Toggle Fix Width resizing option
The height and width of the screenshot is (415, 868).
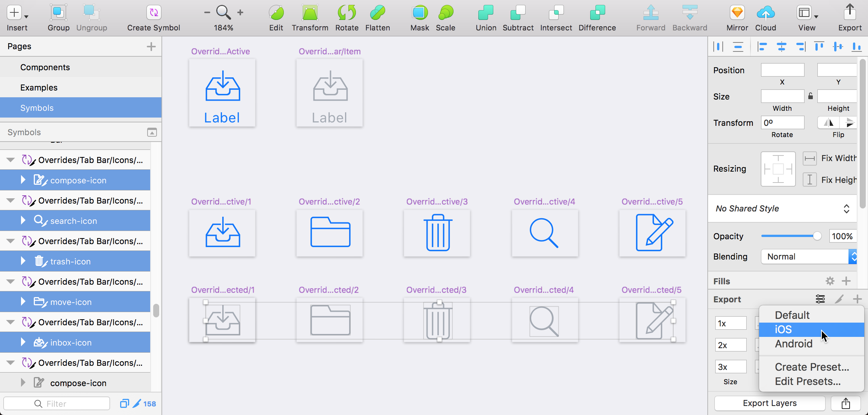pos(810,158)
